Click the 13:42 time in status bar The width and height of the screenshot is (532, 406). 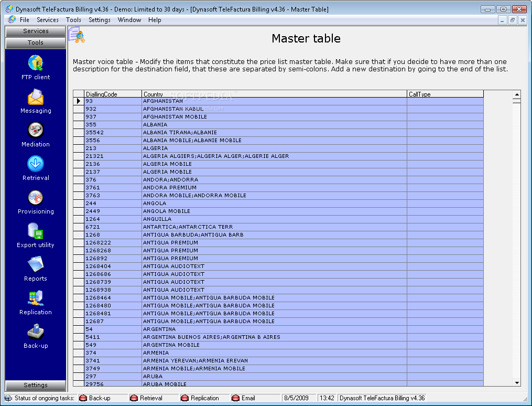327,398
